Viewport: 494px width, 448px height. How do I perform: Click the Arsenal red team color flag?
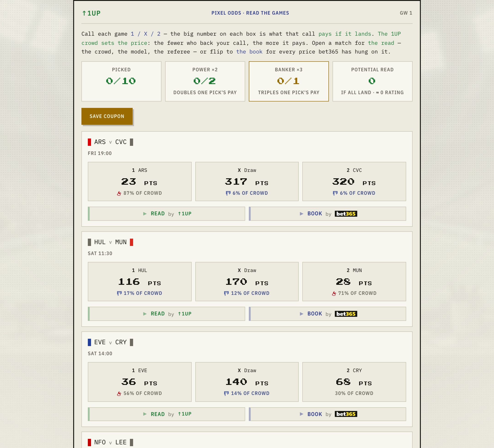[89, 142]
